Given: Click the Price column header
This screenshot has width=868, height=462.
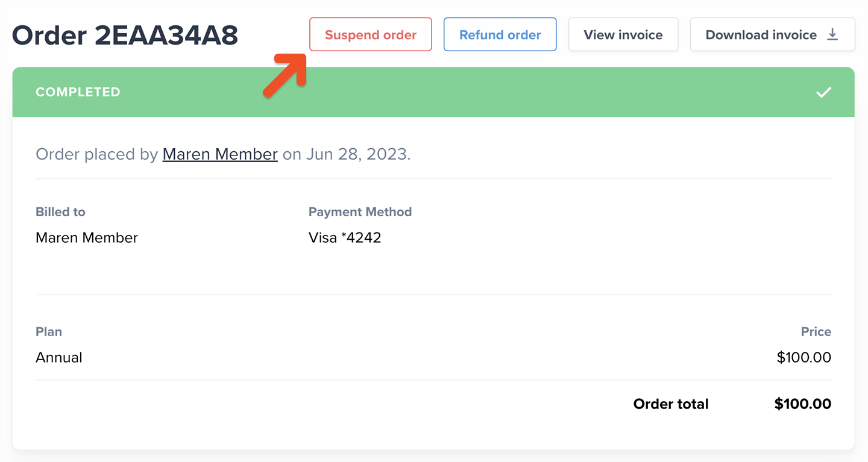Looking at the screenshot, I should [x=816, y=332].
